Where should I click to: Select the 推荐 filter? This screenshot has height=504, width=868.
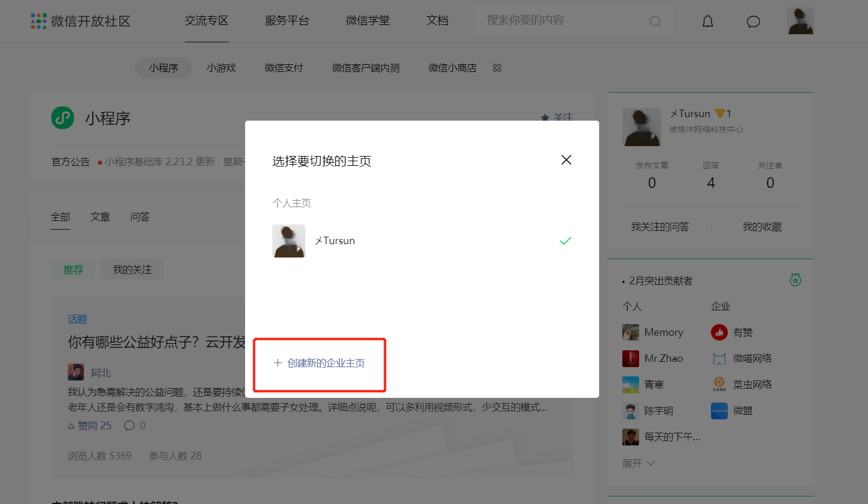click(x=74, y=270)
